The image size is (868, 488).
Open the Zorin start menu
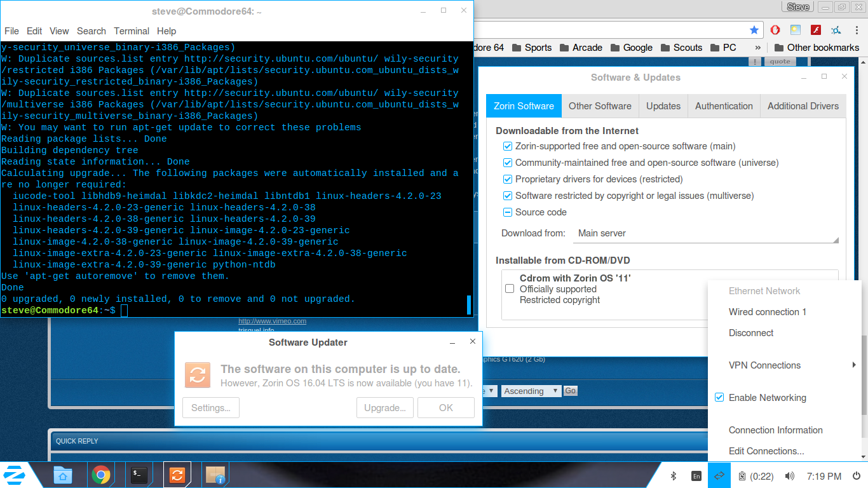pyautogui.click(x=14, y=475)
